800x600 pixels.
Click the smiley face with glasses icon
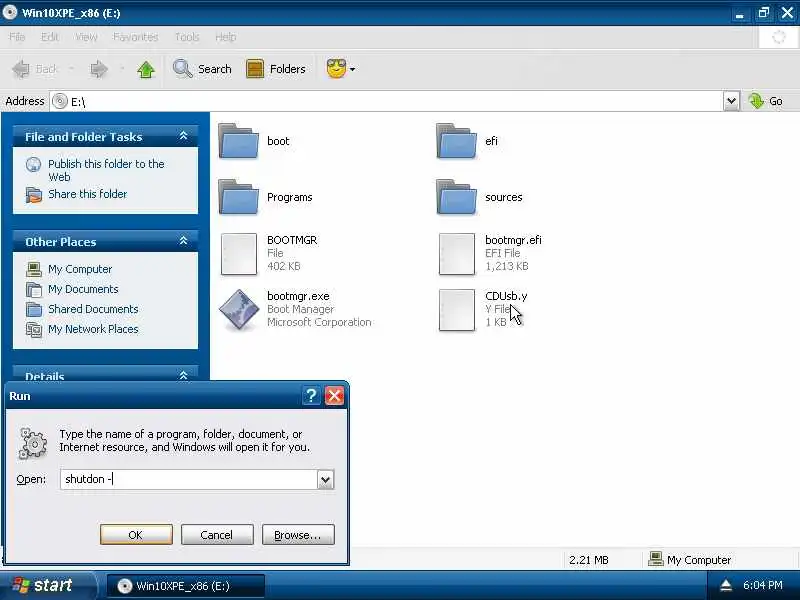pyautogui.click(x=336, y=68)
